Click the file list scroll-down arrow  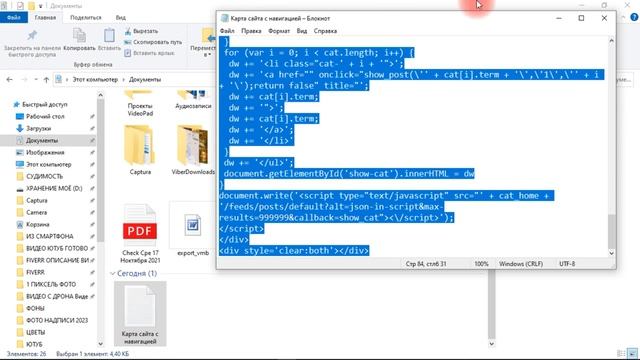coord(491,344)
